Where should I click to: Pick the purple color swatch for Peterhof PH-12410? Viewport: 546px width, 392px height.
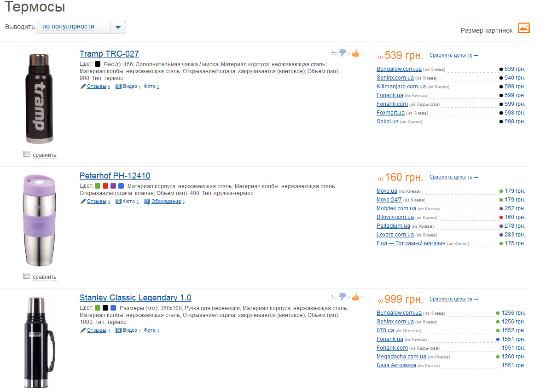coord(113,186)
